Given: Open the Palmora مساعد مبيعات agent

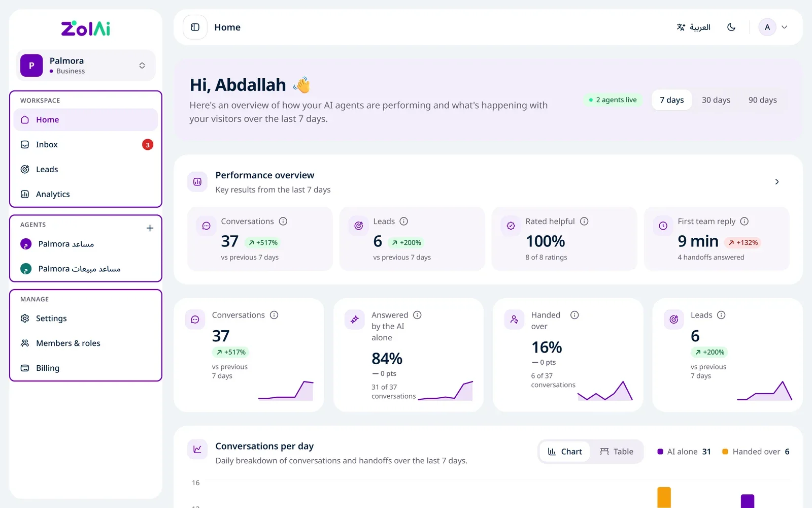Looking at the screenshot, I should pyautogui.click(x=86, y=269).
